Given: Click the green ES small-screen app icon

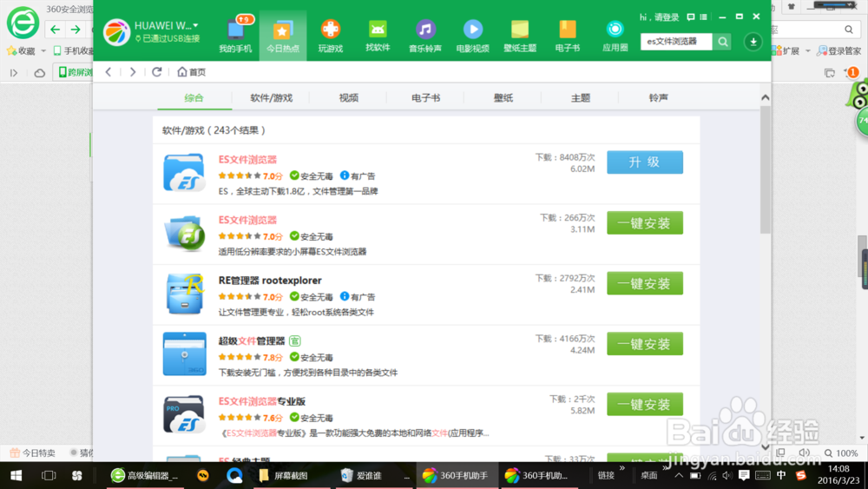Looking at the screenshot, I should click(184, 233).
